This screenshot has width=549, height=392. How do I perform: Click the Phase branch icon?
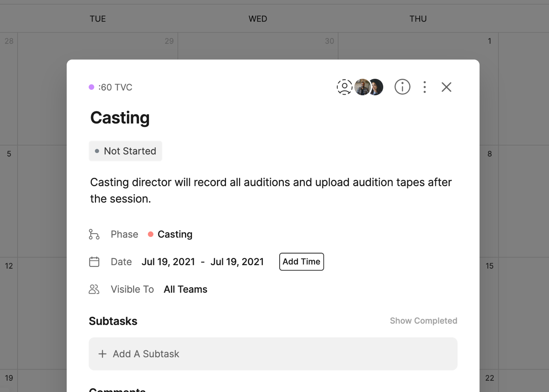pyautogui.click(x=94, y=234)
